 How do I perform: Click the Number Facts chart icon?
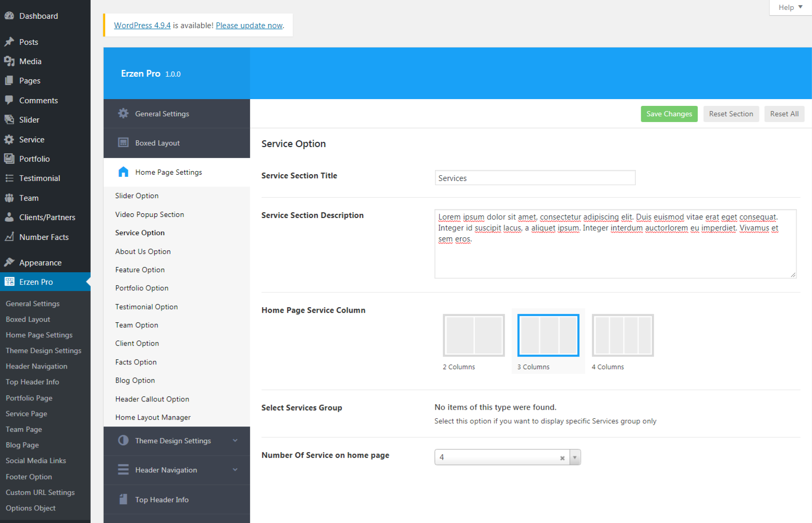(9, 237)
